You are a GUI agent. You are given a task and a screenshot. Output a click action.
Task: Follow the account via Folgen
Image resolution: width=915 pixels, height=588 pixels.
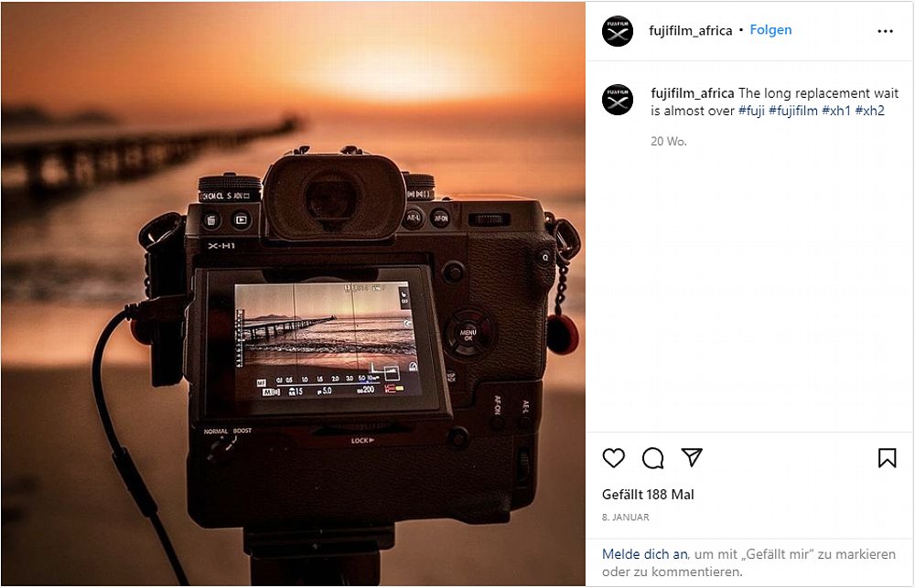pos(770,30)
